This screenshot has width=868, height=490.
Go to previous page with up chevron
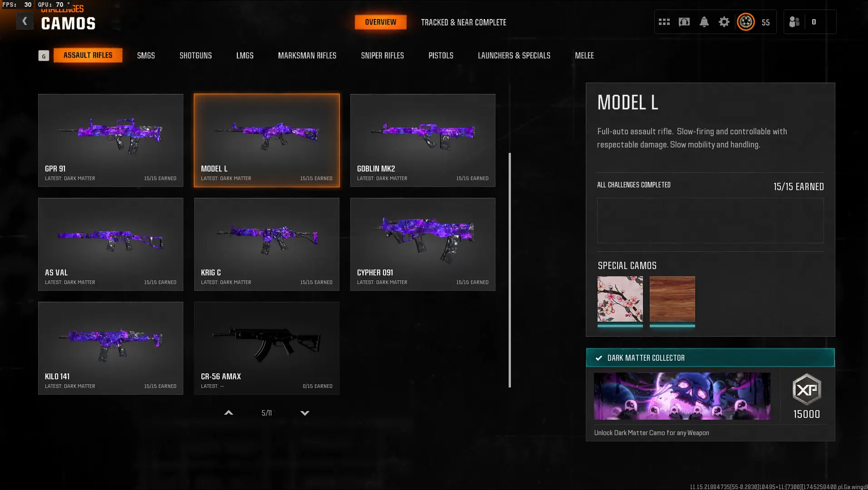point(229,413)
